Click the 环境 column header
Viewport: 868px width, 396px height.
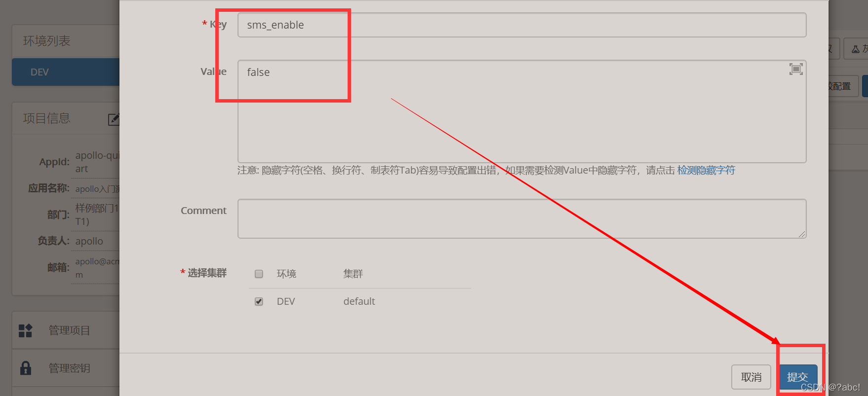(286, 274)
